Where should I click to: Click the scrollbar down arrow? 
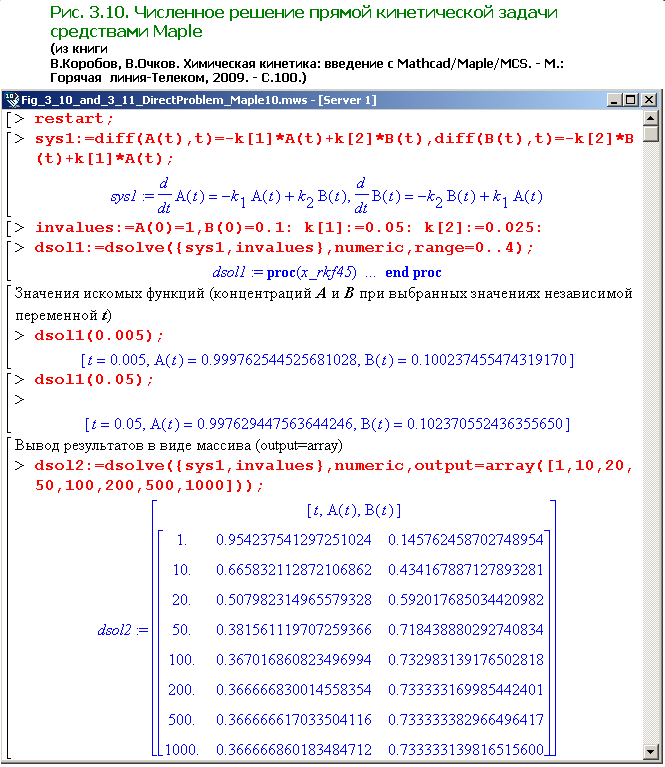point(651,752)
